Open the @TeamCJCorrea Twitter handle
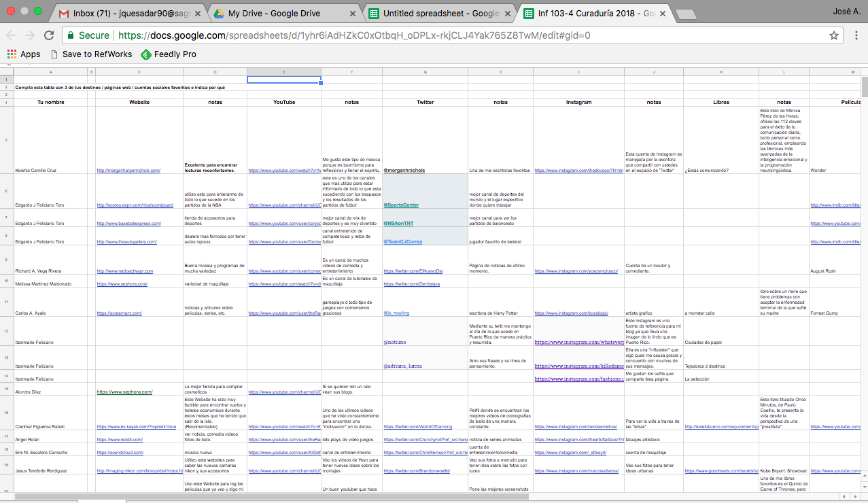The height and width of the screenshot is (503, 868). (404, 241)
